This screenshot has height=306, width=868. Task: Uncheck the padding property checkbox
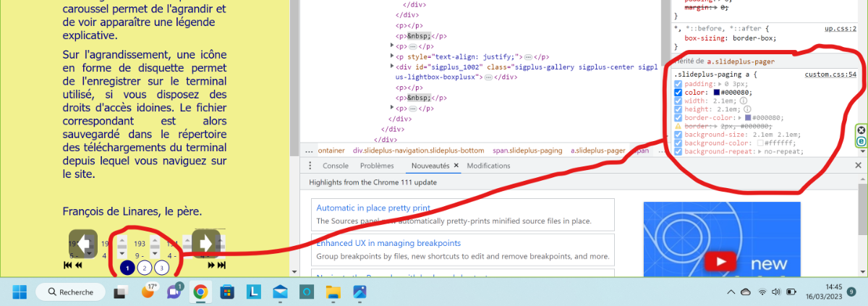coord(678,84)
